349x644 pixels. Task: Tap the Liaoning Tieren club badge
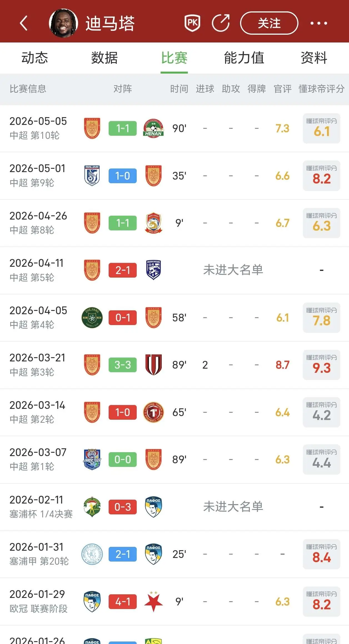click(x=153, y=412)
